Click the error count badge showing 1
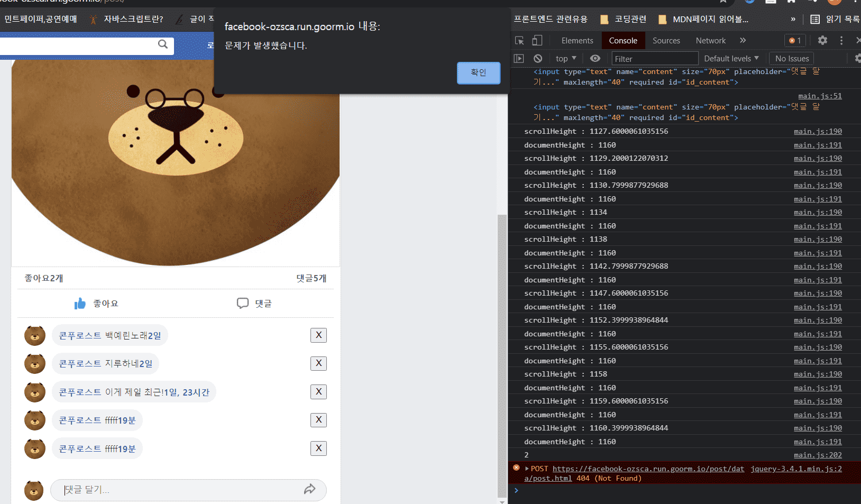Image resolution: width=861 pixels, height=504 pixels. click(x=795, y=41)
